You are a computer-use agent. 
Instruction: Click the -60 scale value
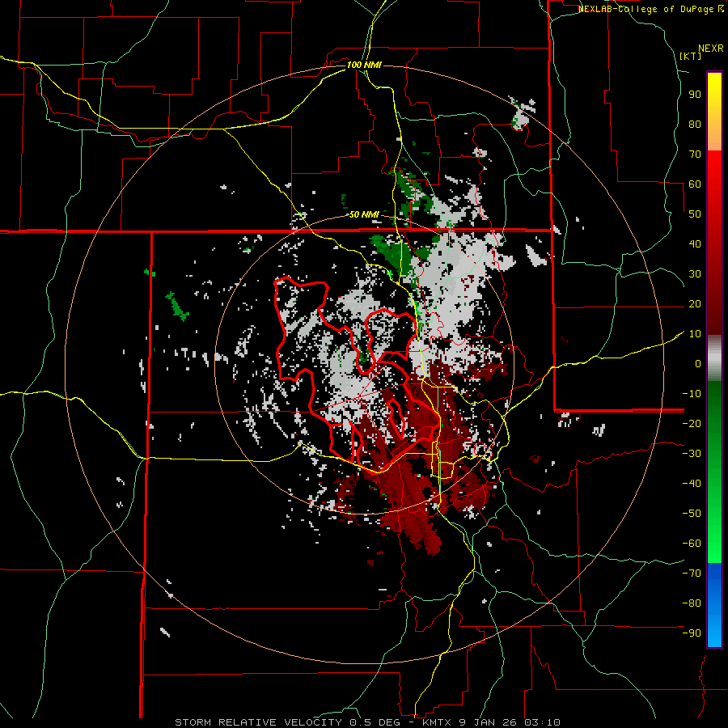click(x=692, y=544)
